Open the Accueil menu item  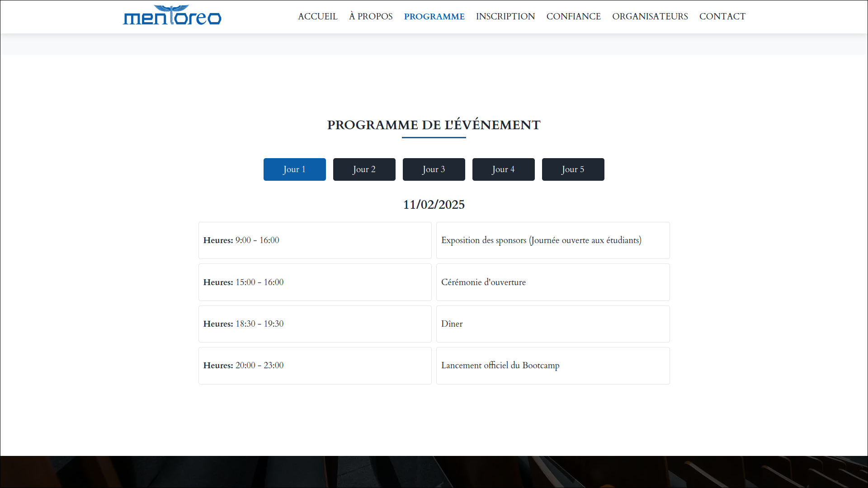pyautogui.click(x=317, y=16)
